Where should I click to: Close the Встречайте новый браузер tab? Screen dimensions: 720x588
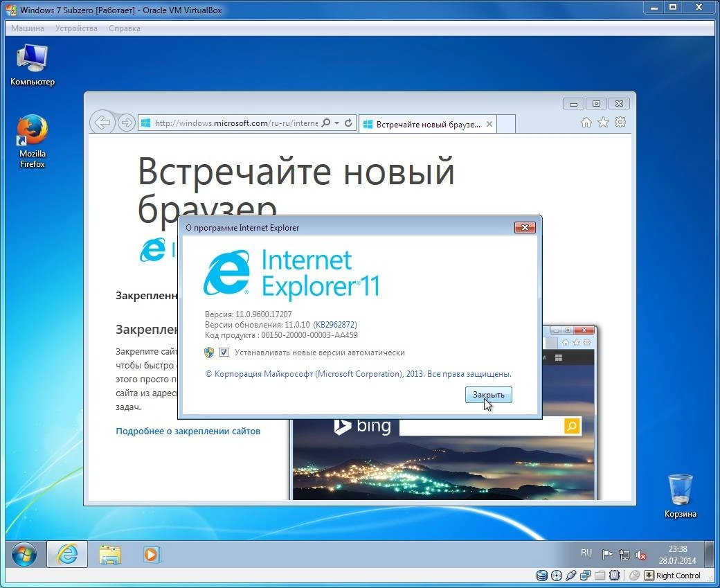(489, 124)
